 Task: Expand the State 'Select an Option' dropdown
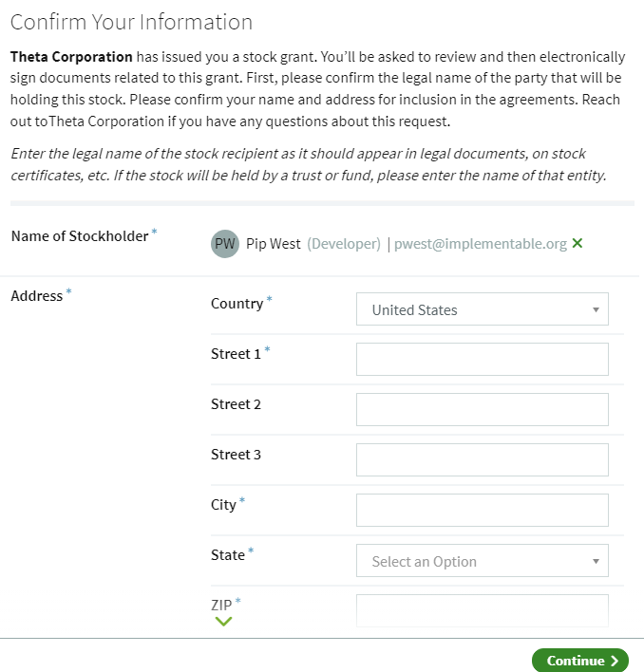[x=482, y=561]
